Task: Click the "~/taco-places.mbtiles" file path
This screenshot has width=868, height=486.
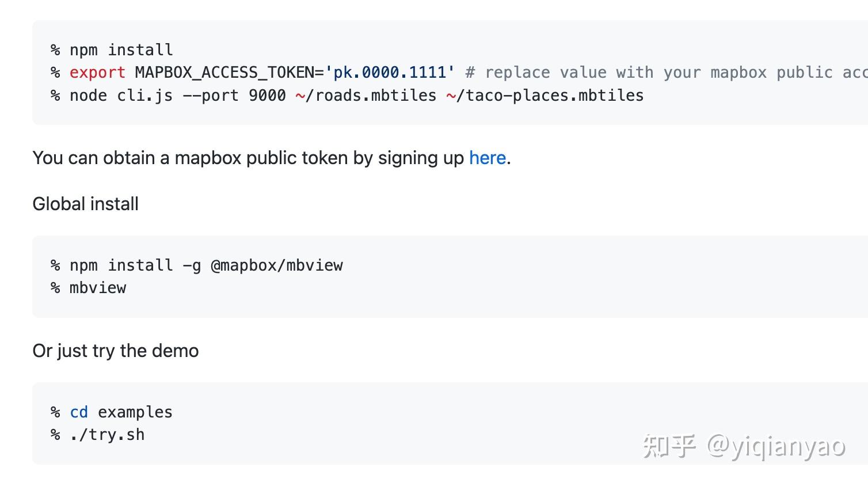Action: coord(545,96)
